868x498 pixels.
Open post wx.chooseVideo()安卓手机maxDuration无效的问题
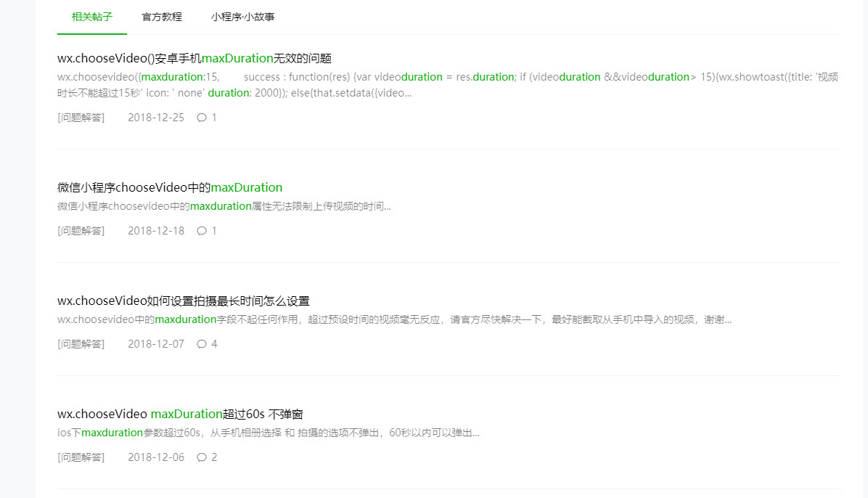click(x=195, y=58)
